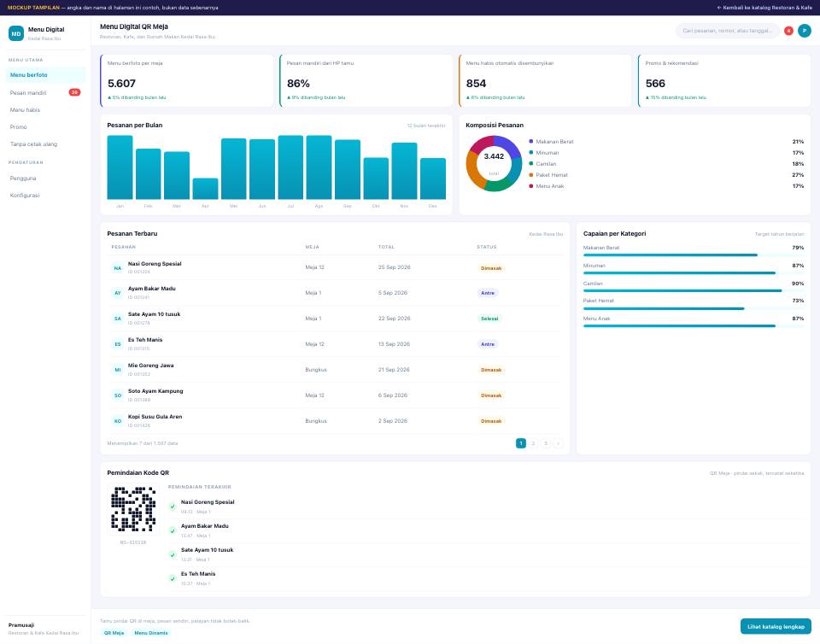Follow Kembali ke katalog Restoran & Kafe link

coord(764,8)
